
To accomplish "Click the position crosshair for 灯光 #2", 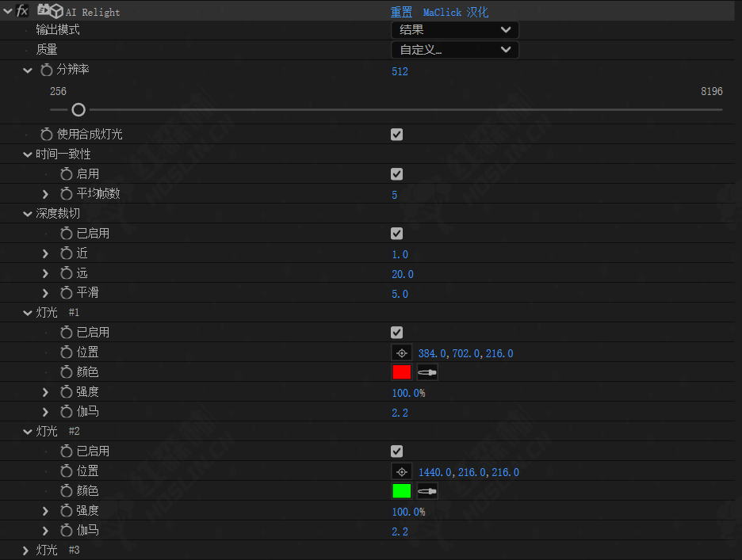I will click(x=402, y=471).
